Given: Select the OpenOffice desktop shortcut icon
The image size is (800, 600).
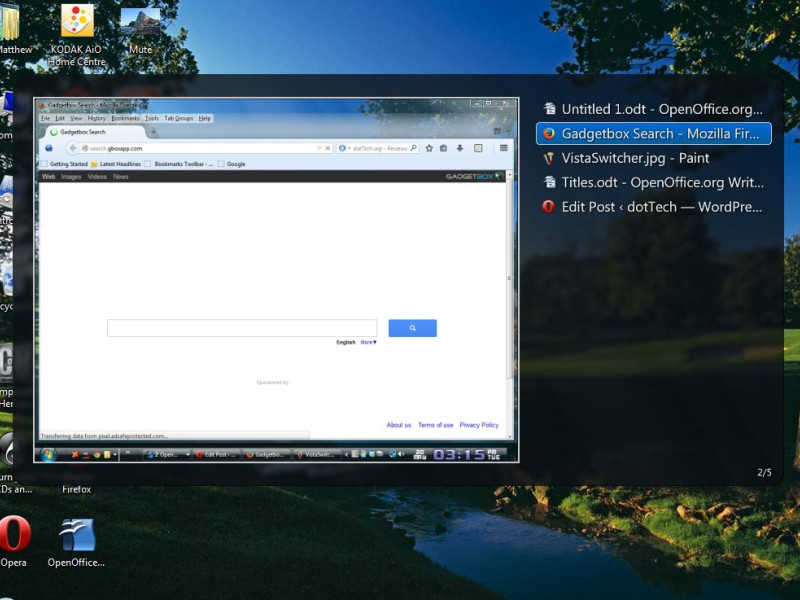Looking at the screenshot, I should pyautogui.click(x=77, y=543).
